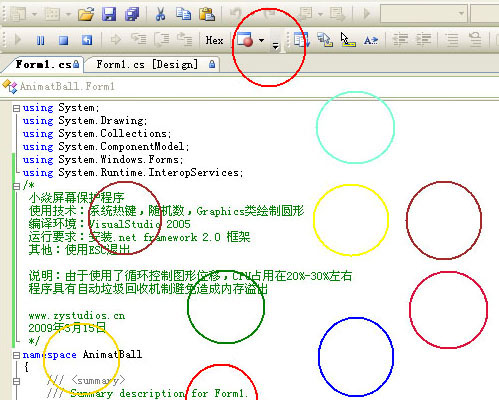Open the New Project dropdown arrow
499x400 pixels.
click(x=35, y=14)
